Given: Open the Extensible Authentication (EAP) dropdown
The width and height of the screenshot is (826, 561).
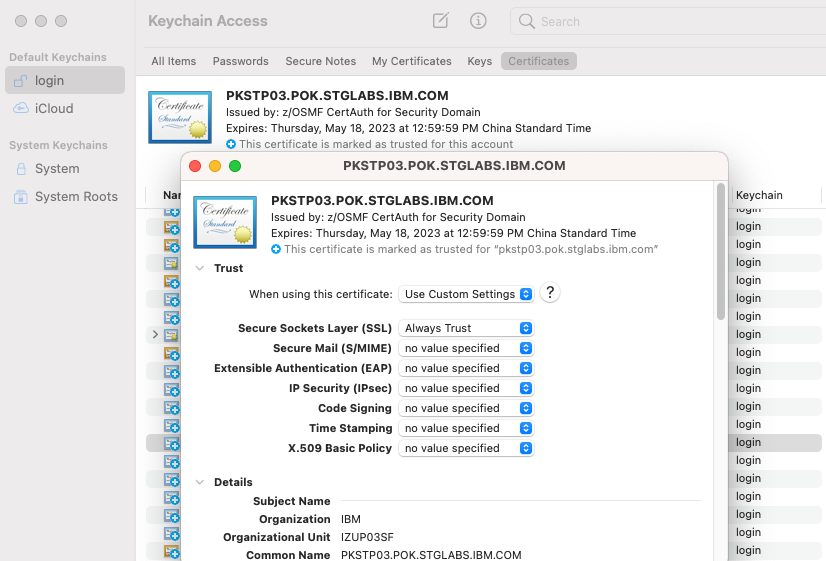Looking at the screenshot, I should pos(466,368).
